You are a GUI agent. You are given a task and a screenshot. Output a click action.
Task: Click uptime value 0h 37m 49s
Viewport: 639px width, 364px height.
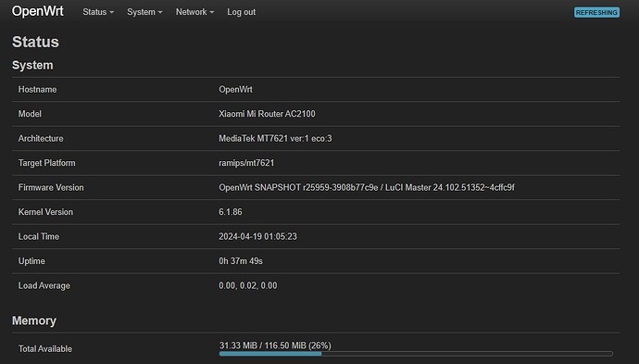click(241, 261)
